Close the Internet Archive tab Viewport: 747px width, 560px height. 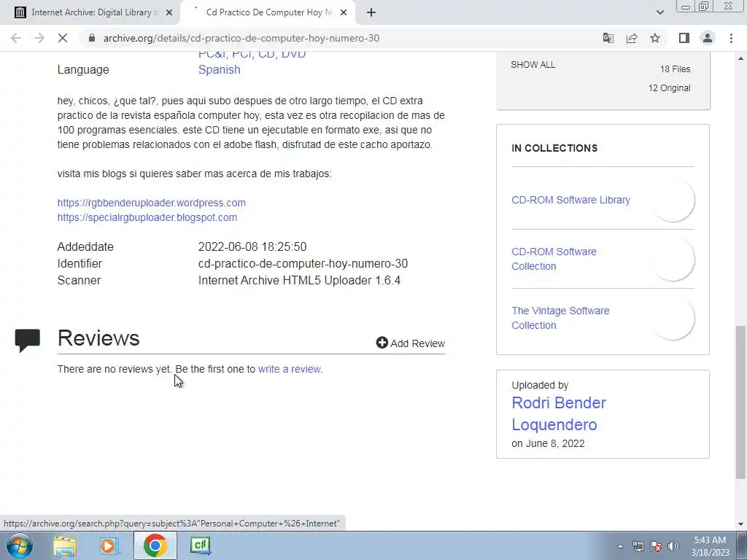[x=169, y=13]
